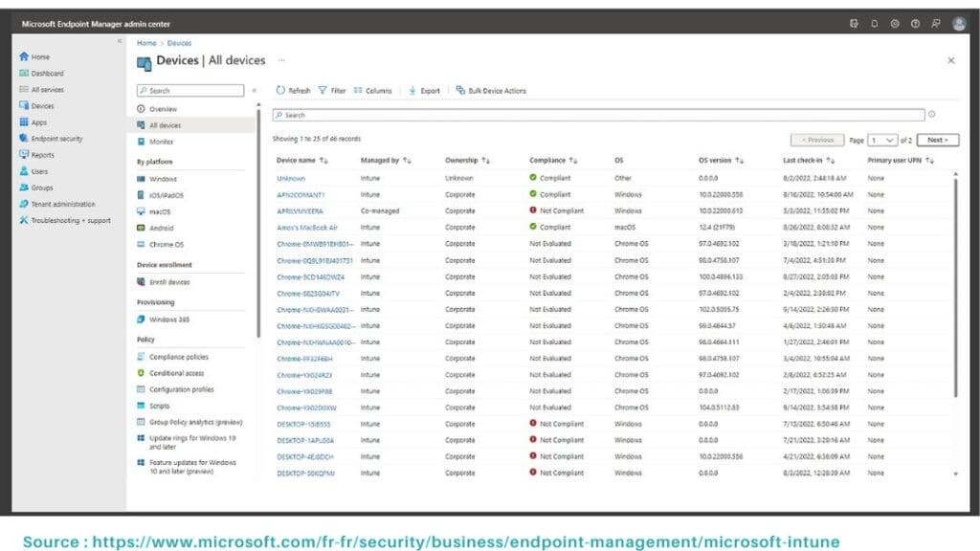Open settings gear in top bar
Viewport: 980px width, 551px height.
coord(895,24)
